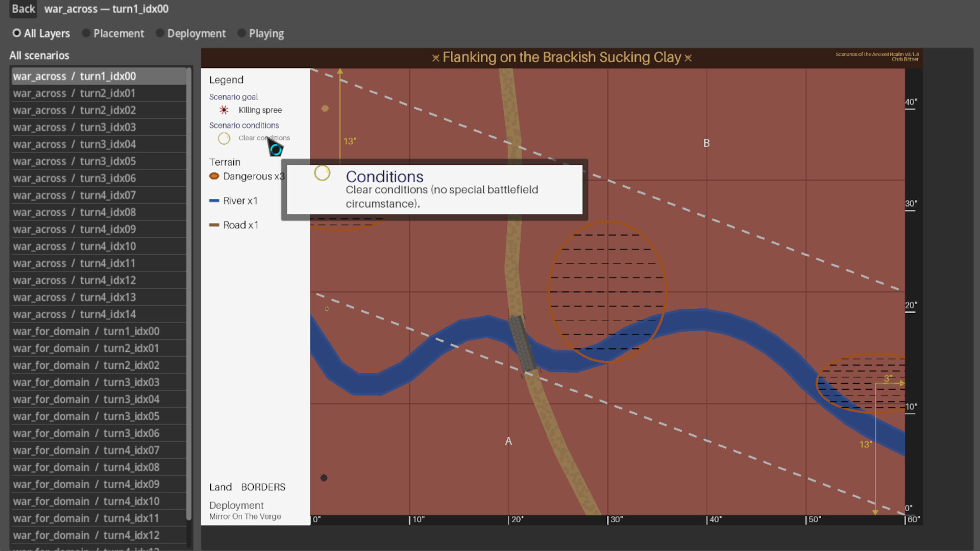Click the tan objective marker top-left of map
The height and width of the screenshot is (551, 980).
tap(325, 108)
